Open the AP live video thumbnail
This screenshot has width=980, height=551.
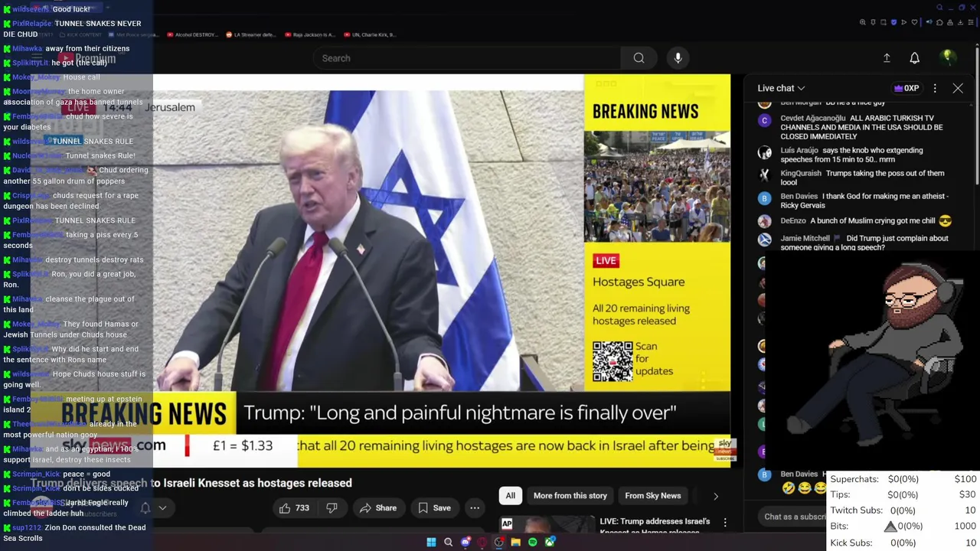(x=547, y=523)
